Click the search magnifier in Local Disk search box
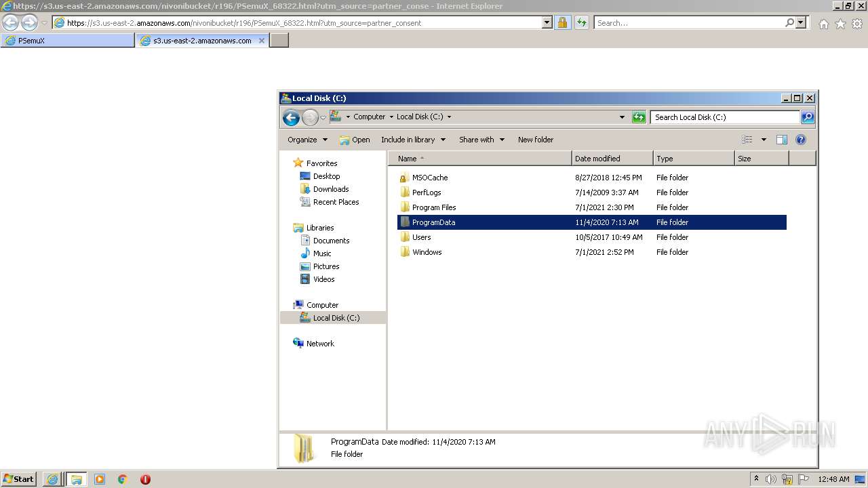868x488 pixels. coord(807,117)
